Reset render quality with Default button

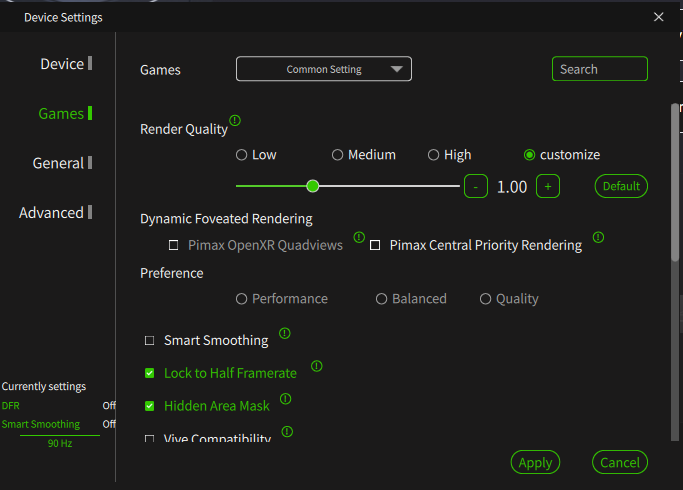[x=621, y=186]
